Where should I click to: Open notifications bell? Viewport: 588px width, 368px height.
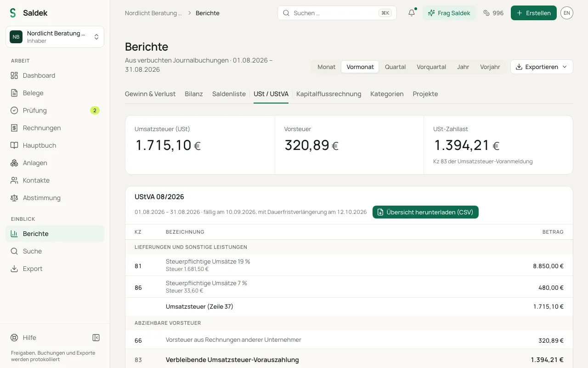click(x=412, y=13)
